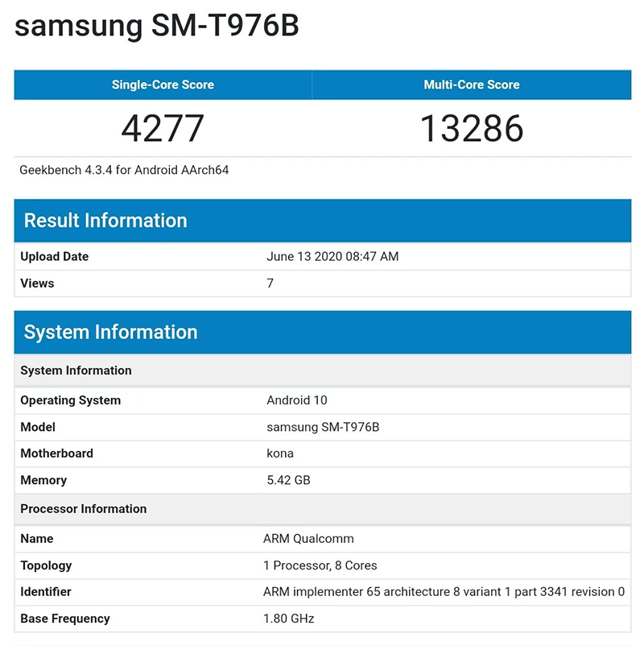
Task: Click the samsung SM-T976B page title
Action: tap(156, 26)
